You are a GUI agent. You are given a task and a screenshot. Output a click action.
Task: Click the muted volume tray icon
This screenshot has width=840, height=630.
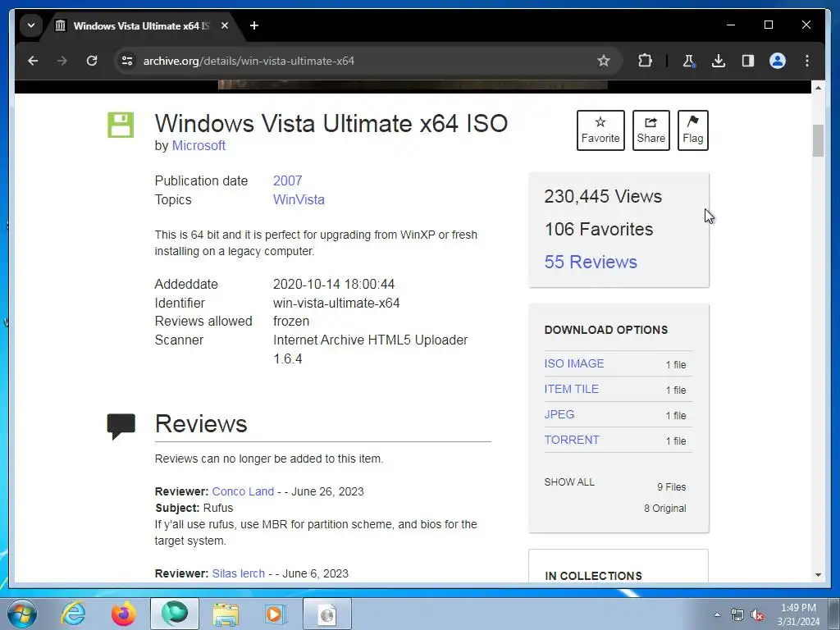(x=757, y=615)
